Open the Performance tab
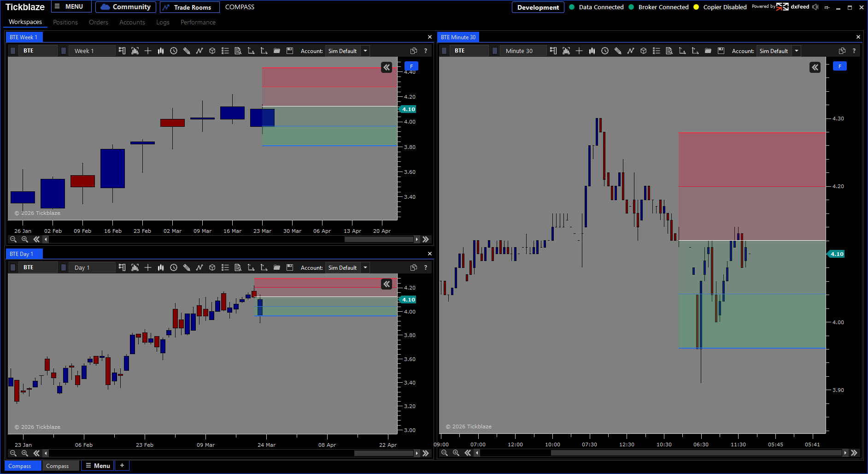 [198, 22]
